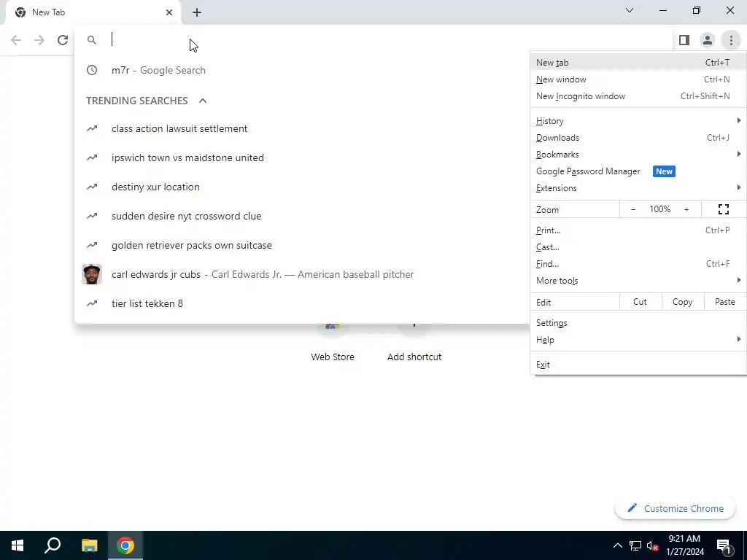Click the browser back arrow
This screenshot has height=560, width=747.
pyautogui.click(x=16, y=40)
